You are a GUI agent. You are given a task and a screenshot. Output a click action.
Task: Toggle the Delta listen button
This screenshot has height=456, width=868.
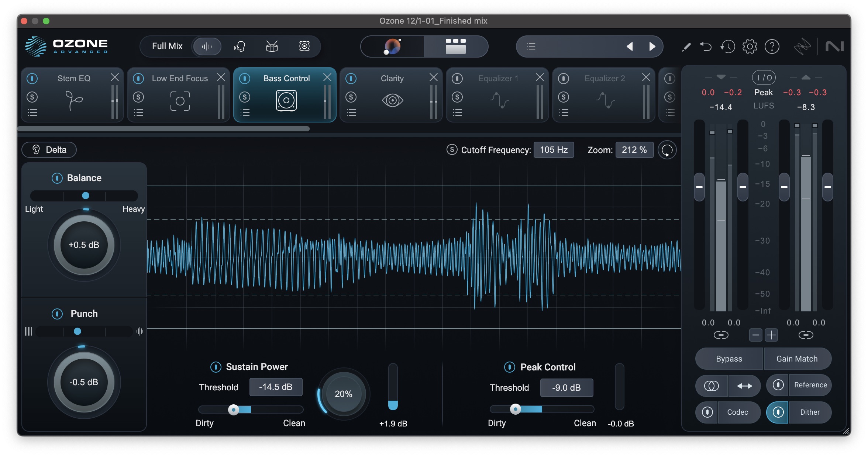tap(49, 150)
